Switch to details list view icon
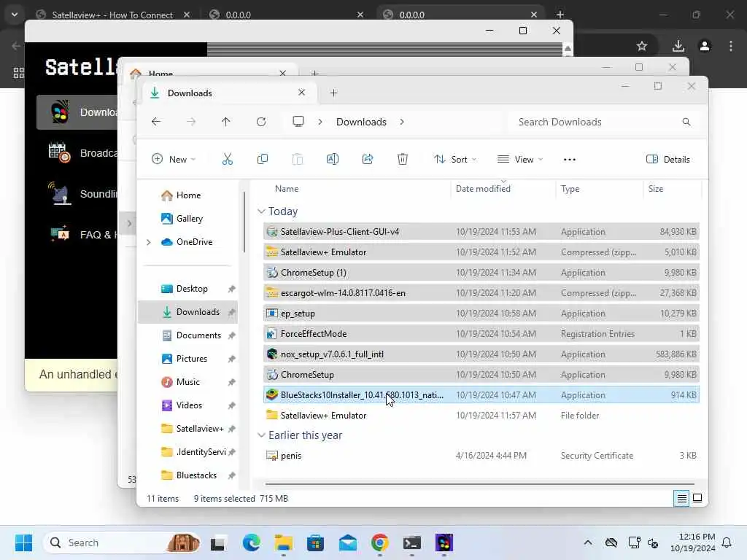This screenshot has height=560, width=747. click(682, 499)
